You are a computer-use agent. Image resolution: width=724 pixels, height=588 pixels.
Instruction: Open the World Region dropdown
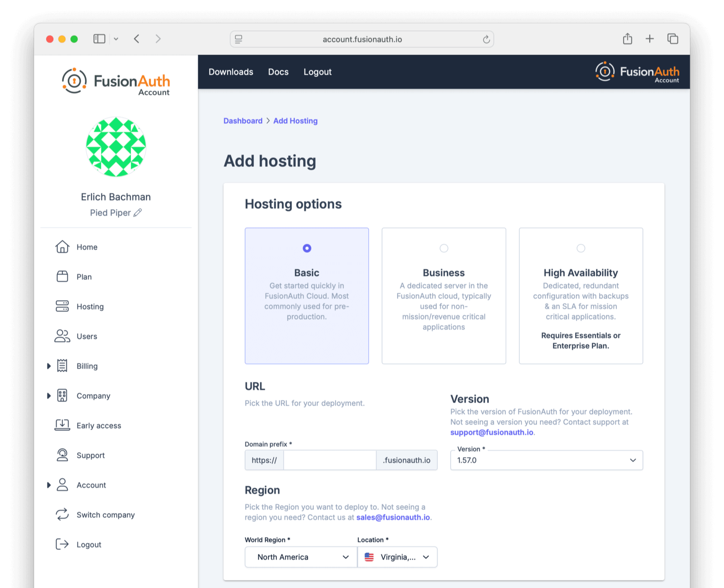tap(300, 557)
